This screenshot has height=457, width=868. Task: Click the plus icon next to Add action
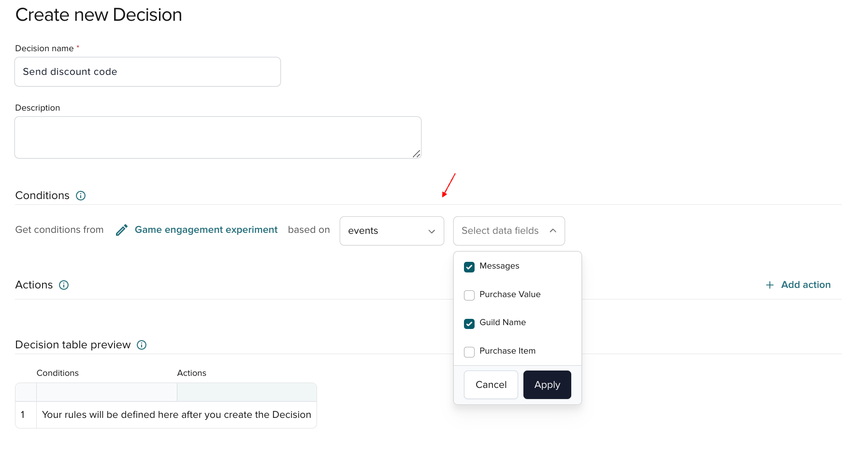click(x=769, y=285)
